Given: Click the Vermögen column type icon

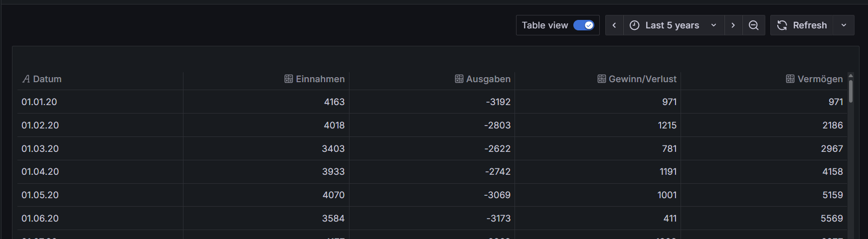Looking at the screenshot, I should (x=790, y=79).
